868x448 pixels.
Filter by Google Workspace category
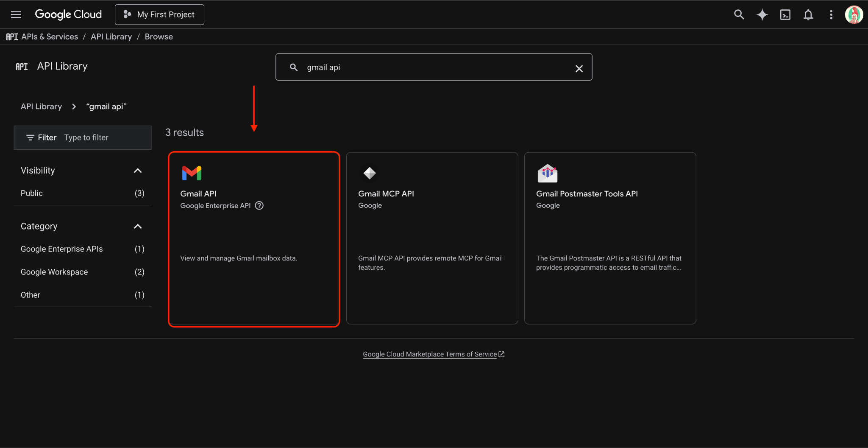click(x=83, y=272)
